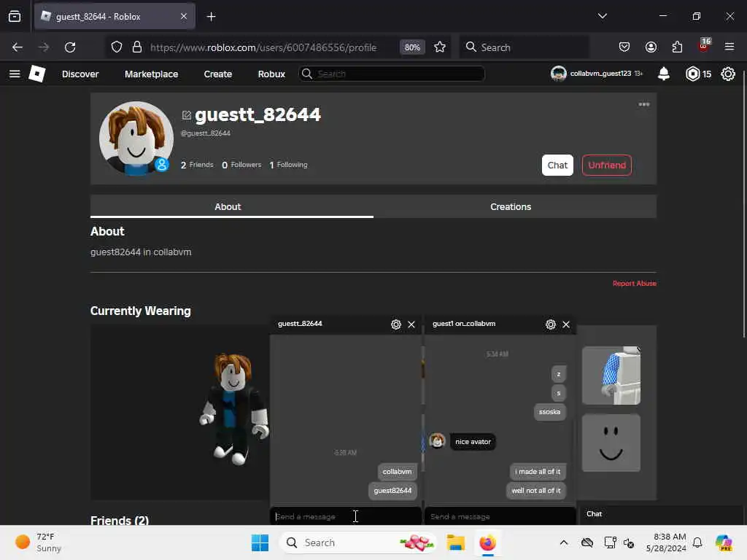Open the Roblox hamburger navigation menu

15,74
